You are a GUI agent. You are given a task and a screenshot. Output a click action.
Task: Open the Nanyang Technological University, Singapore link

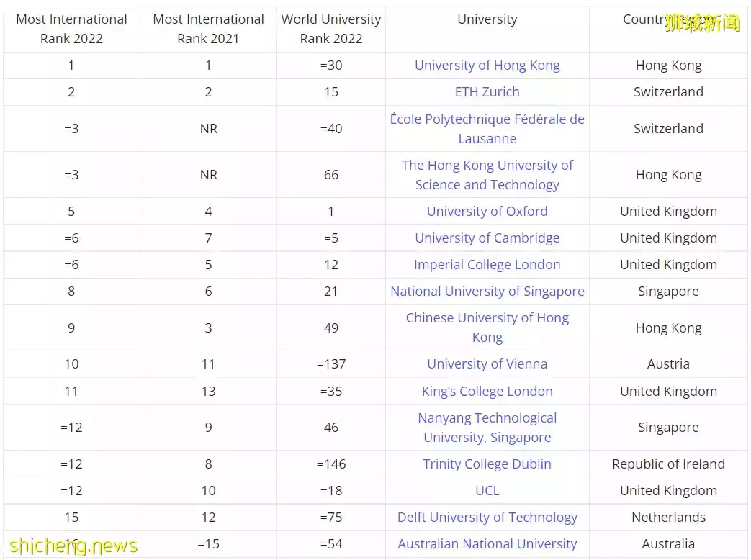coord(487,428)
